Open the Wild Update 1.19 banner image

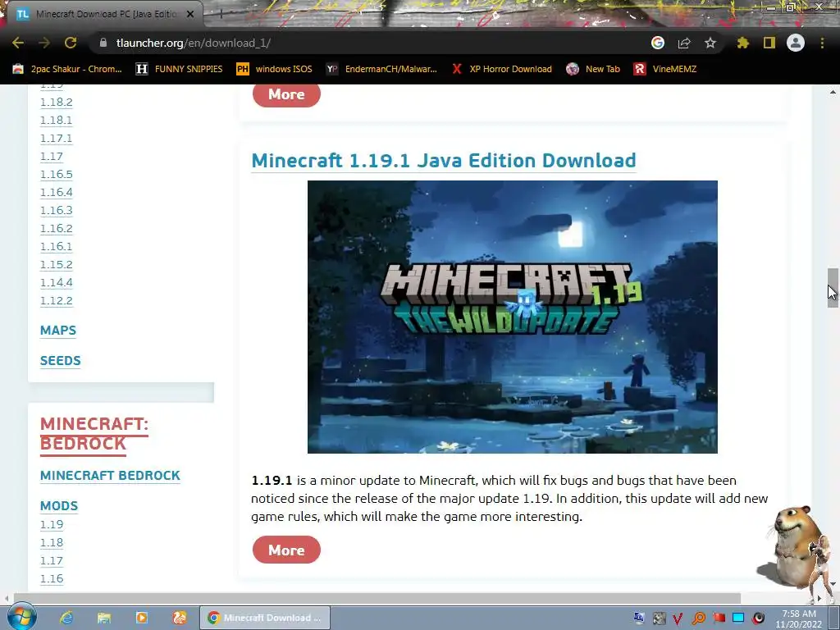(512, 317)
